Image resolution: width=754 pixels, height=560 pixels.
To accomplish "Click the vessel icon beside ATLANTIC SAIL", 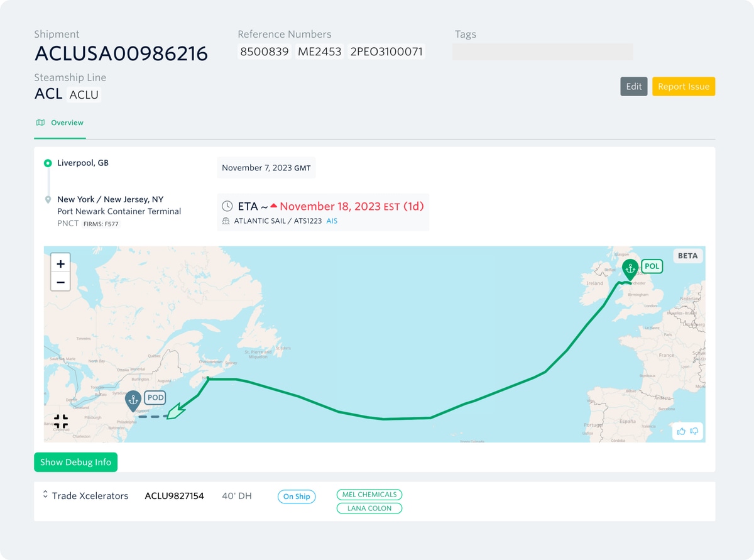I will 226,221.
